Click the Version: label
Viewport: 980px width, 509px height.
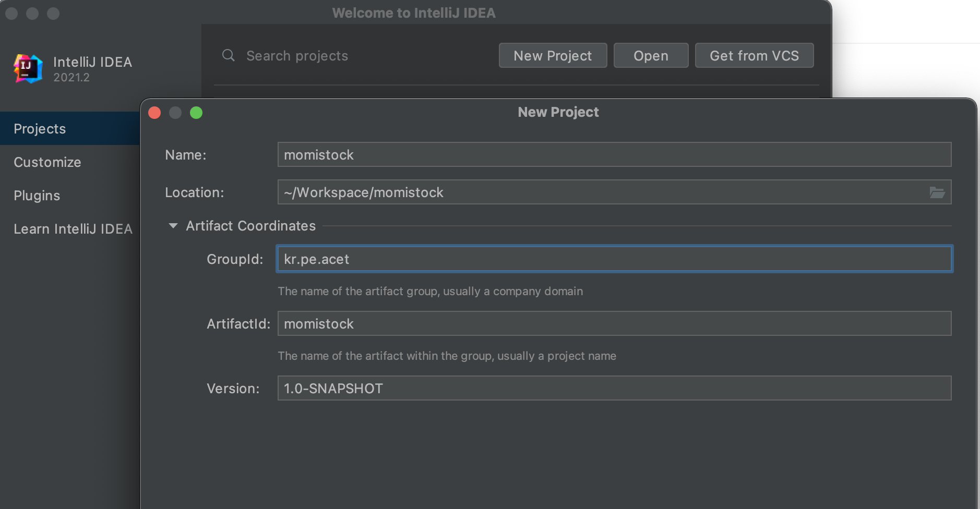pyautogui.click(x=233, y=389)
